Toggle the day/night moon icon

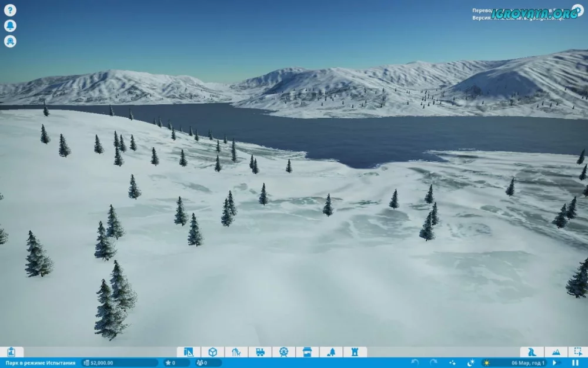[470, 363]
